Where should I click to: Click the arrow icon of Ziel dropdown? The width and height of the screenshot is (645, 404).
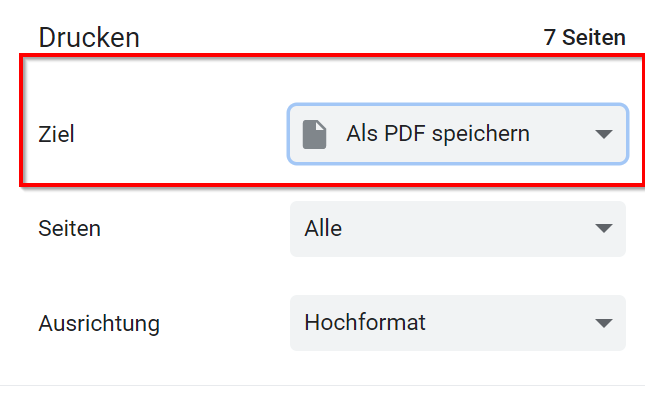click(603, 134)
